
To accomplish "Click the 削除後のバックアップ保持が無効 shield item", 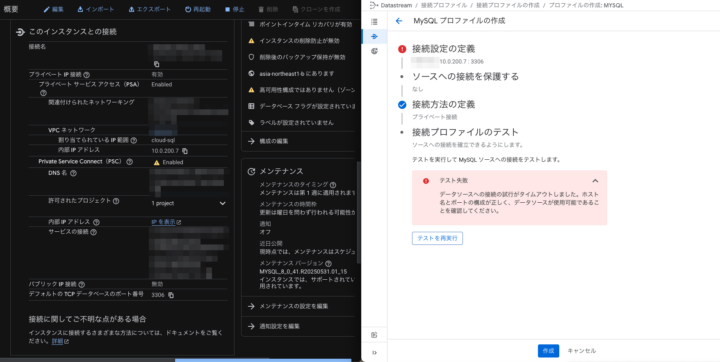I will (297, 57).
